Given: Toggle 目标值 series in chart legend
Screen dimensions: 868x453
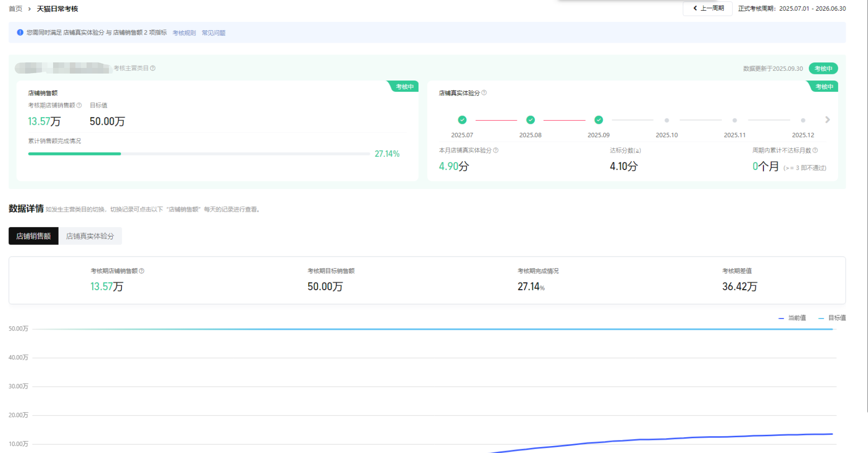Looking at the screenshot, I should tap(832, 318).
